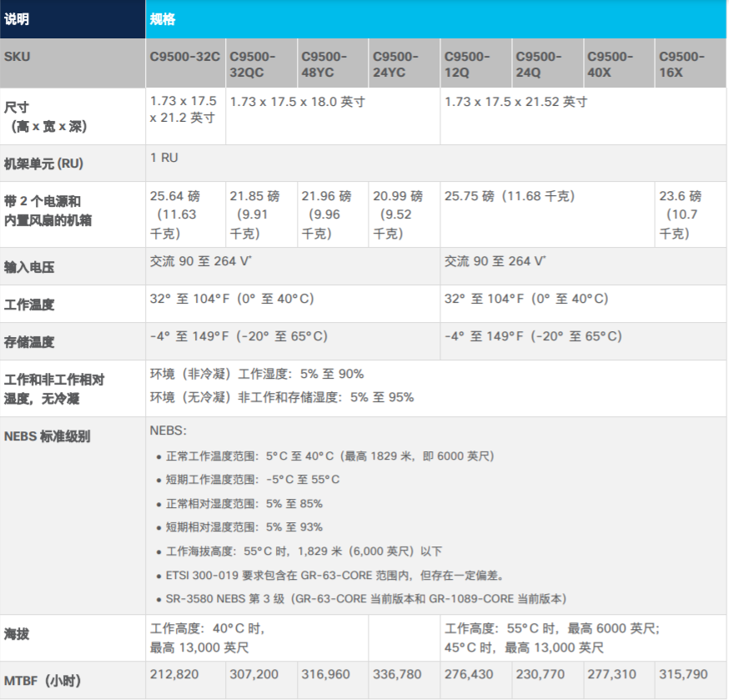Click the MTBF value 315,790
Image resolution: width=729 pixels, height=700 pixels.
point(683,674)
